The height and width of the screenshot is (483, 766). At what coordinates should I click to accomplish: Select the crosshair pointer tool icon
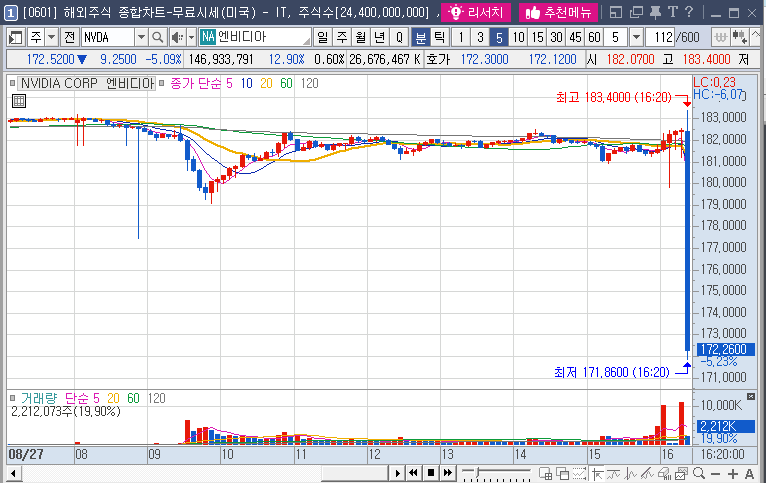[x=597, y=473]
